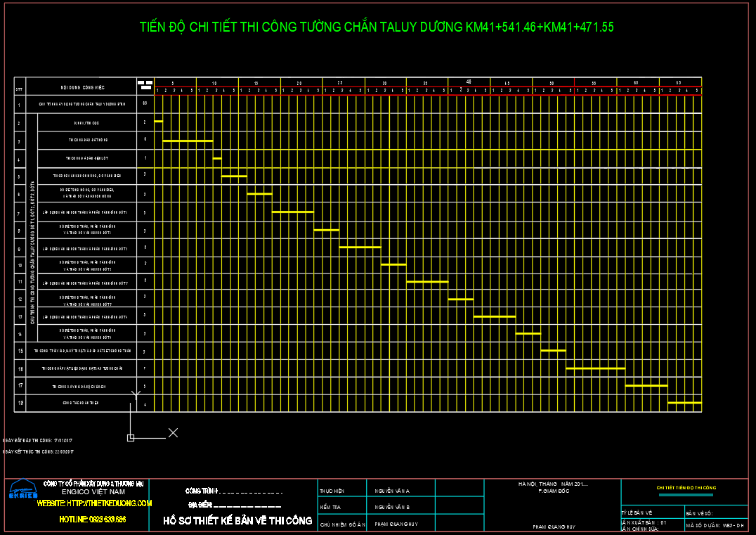756x535 pixels.
Task: Click "HỒ SƠ THIẾT KẾ BẢN VẼ THI CÔNG" text
Action: [x=237, y=521]
